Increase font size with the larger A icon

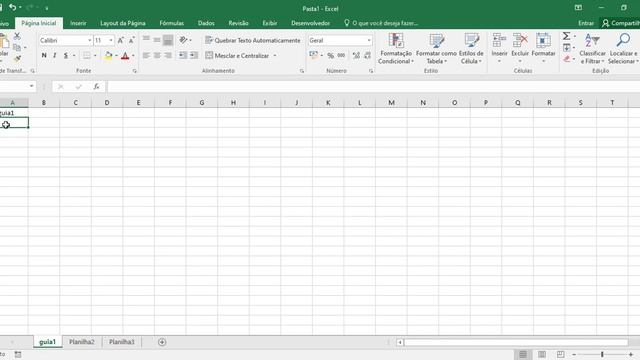121,40
